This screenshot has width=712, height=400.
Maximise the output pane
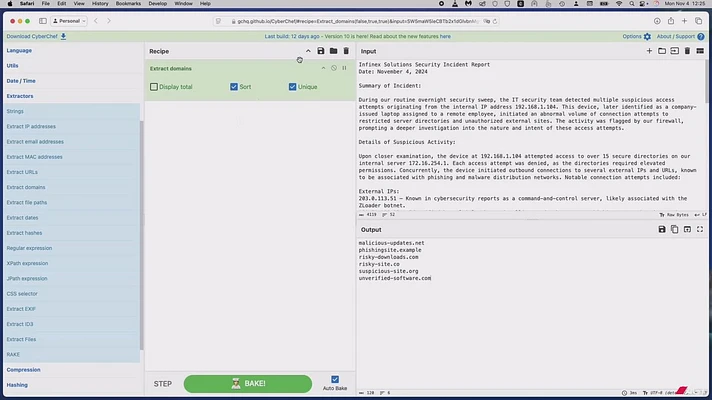pos(700,229)
